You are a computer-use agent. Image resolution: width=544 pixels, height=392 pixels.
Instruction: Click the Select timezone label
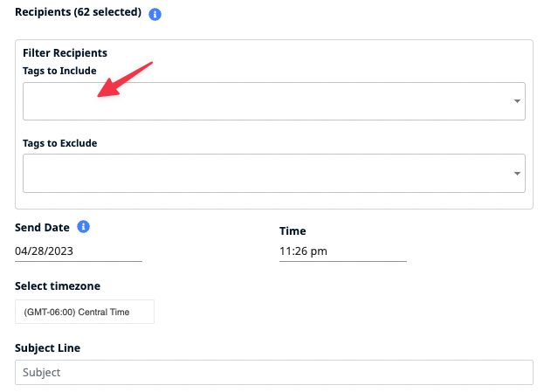[x=58, y=286]
